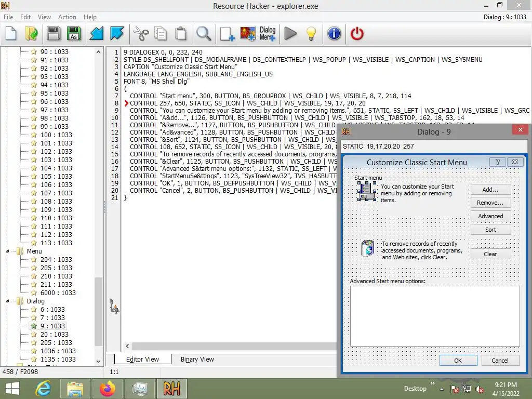Select the Advanced Start menu options tree box
532x399 pixels.
click(x=435, y=316)
